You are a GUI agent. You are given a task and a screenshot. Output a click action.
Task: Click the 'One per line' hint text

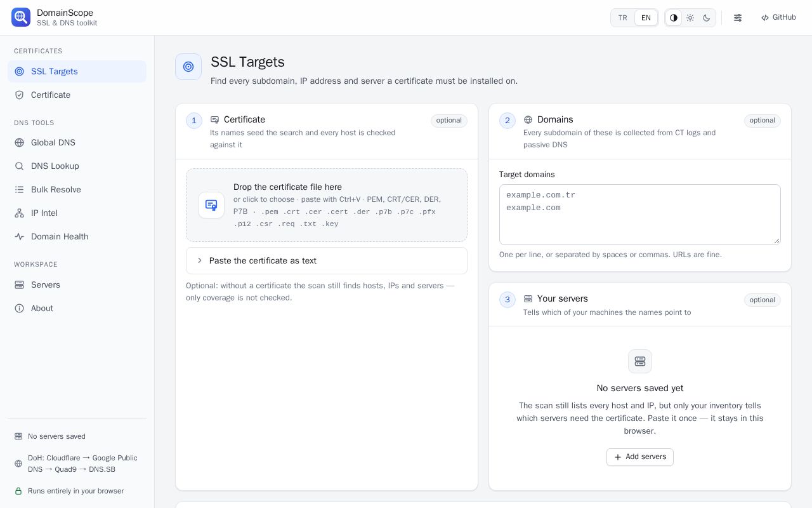coord(610,255)
